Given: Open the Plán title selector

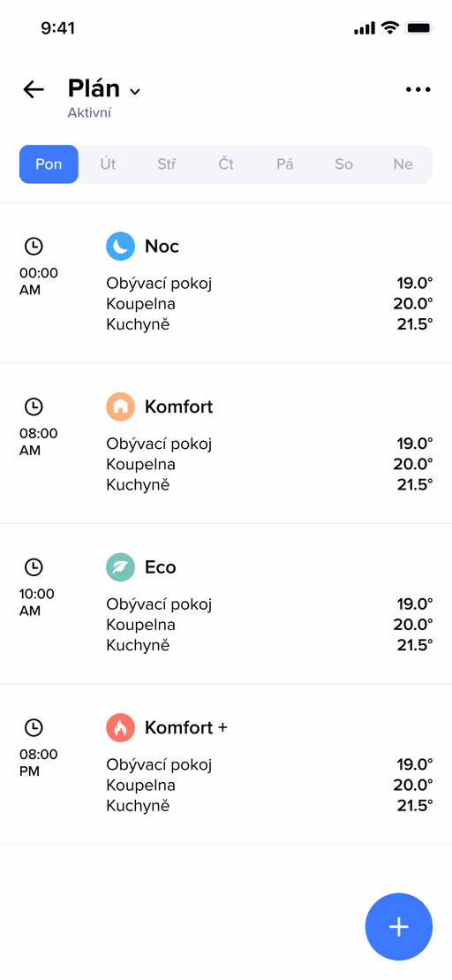Looking at the screenshot, I should pyautogui.click(x=94, y=88).
